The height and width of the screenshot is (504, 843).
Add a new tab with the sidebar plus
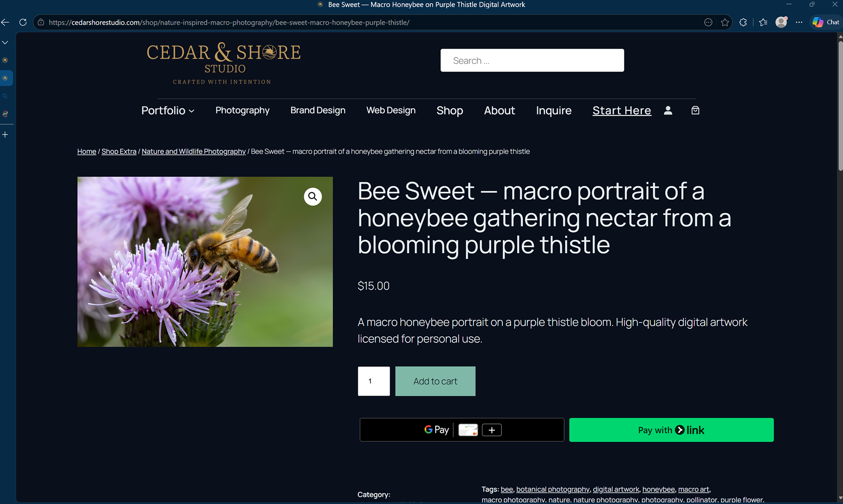pyautogui.click(x=5, y=135)
